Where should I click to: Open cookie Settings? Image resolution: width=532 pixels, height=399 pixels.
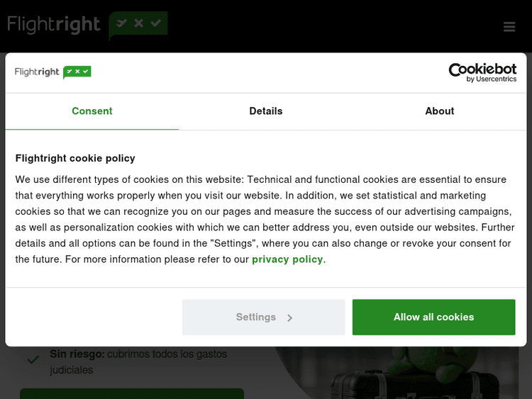pos(256,317)
